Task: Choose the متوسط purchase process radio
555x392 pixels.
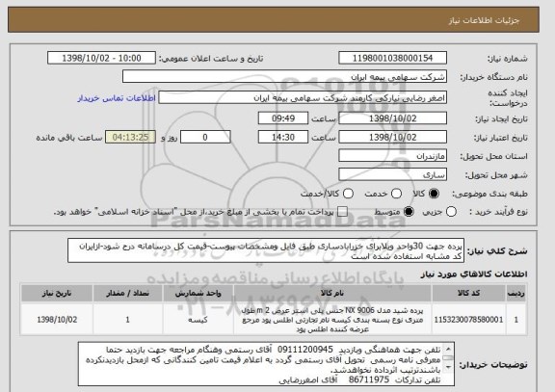Action: (409, 212)
